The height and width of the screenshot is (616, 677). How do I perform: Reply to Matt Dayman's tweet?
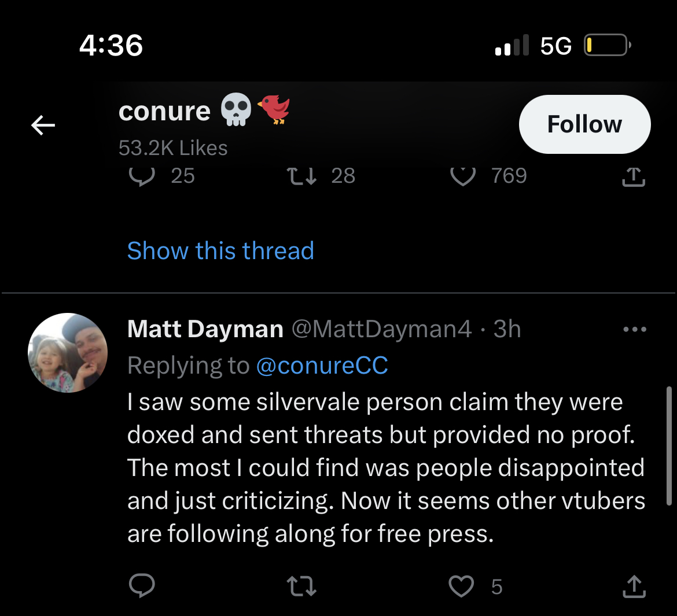[142, 585]
